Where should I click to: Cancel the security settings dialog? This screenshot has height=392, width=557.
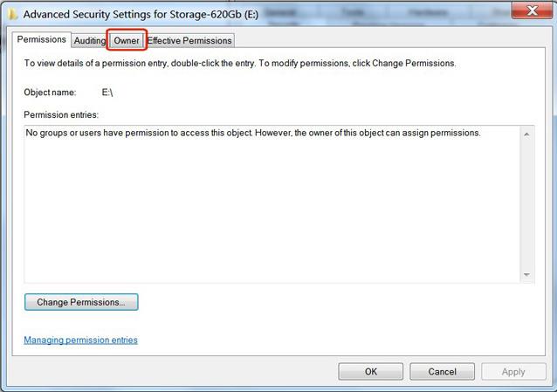442,371
